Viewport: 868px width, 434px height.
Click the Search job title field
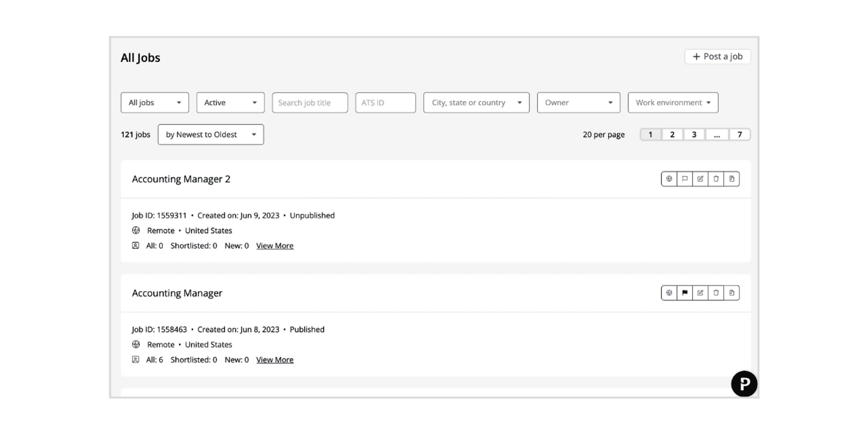310,103
